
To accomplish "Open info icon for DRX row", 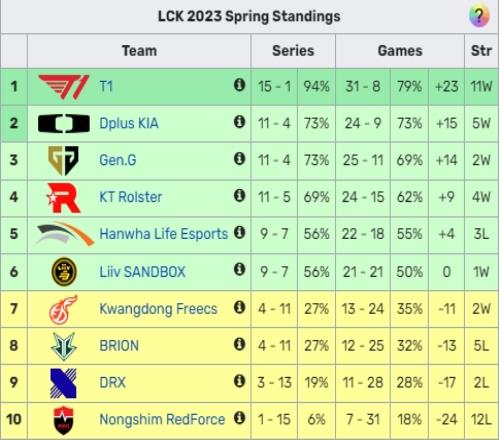I will (x=239, y=380).
